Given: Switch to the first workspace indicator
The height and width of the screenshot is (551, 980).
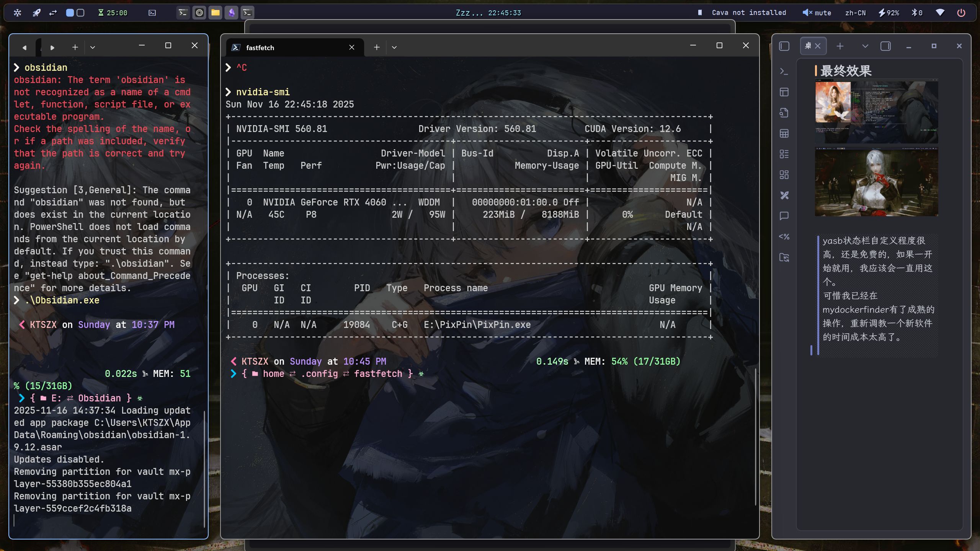Looking at the screenshot, I should 70,13.
